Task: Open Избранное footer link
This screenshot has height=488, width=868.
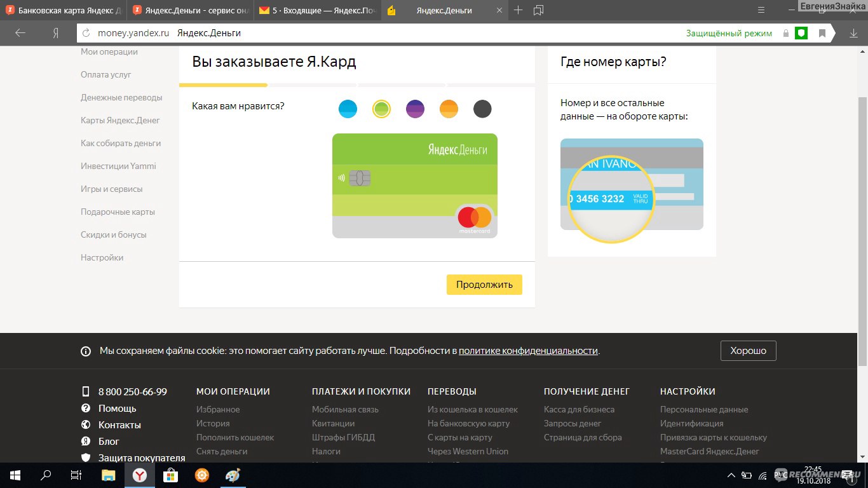Action: pyautogui.click(x=218, y=410)
